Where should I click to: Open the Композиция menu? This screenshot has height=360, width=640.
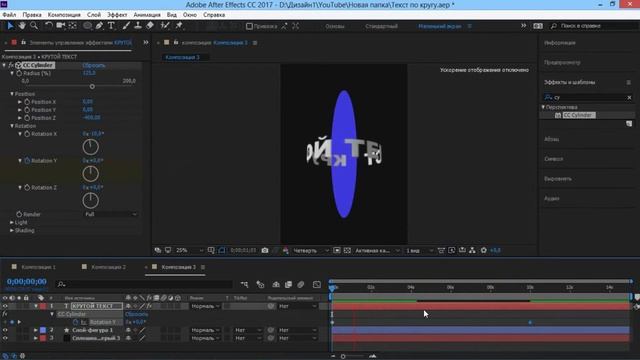pyautogui.click(x=64, y=15)
